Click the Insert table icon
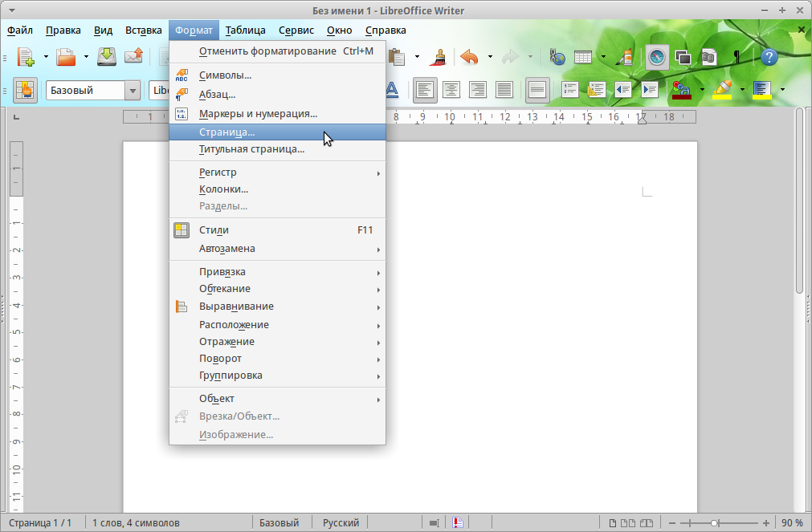The width and height of the screenshot is (812, 532). 583,56
